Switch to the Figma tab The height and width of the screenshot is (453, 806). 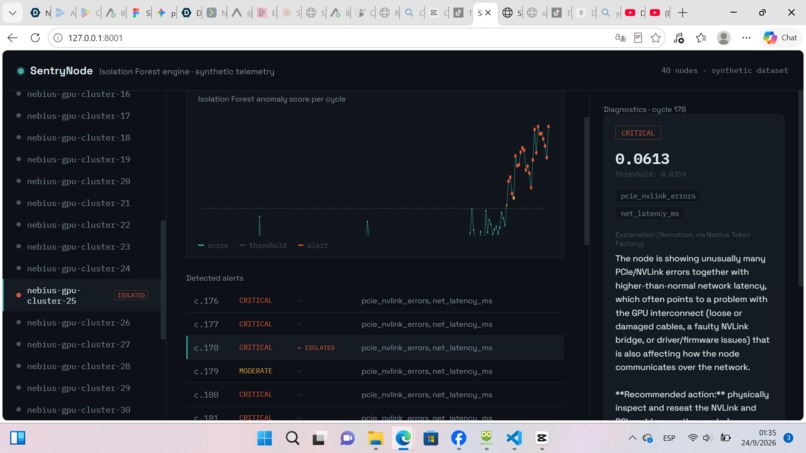[140, 13]
